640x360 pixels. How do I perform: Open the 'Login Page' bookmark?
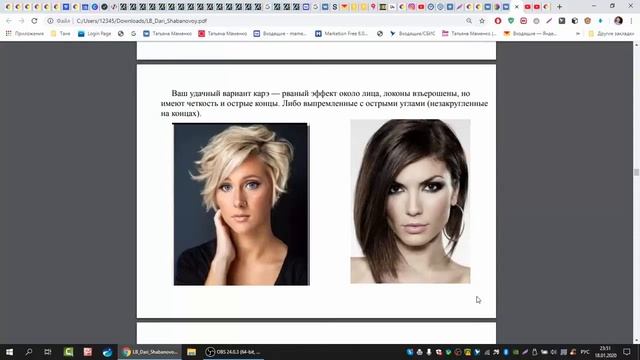(94, 33)
